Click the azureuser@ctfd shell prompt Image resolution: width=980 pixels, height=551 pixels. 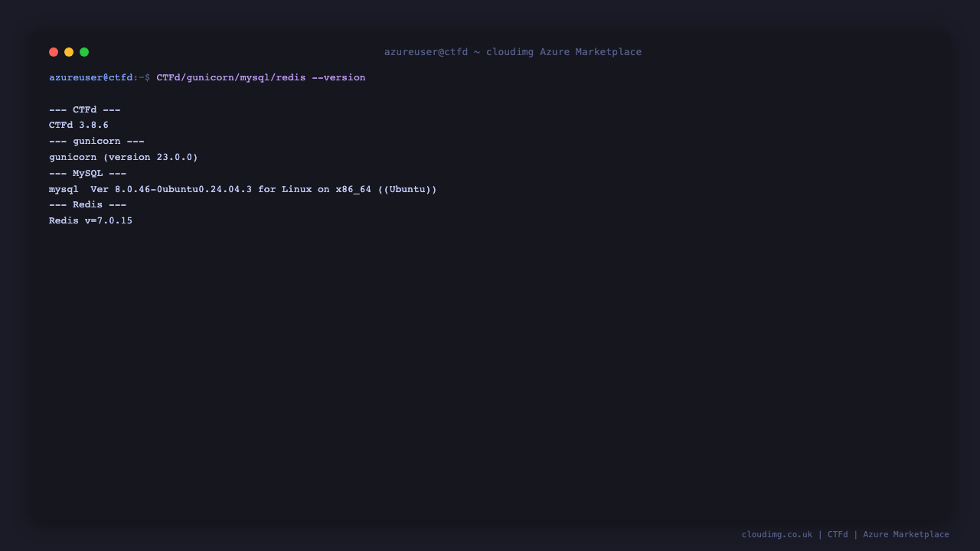point(100,78)
